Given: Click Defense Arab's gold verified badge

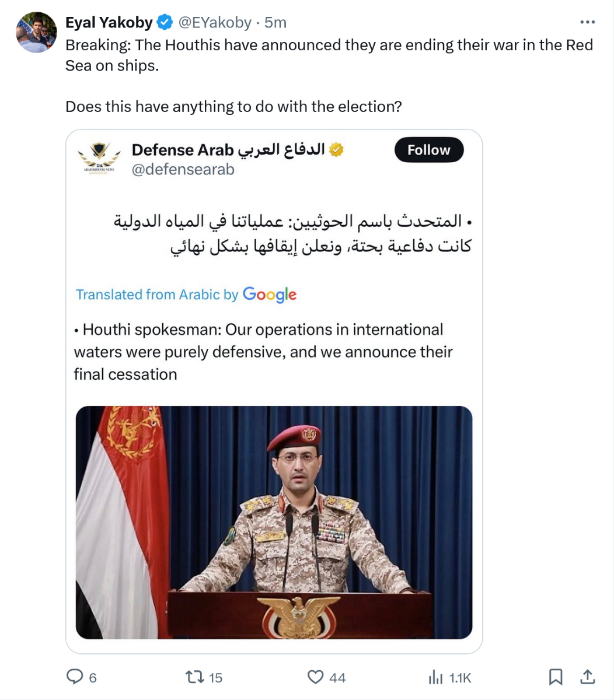Looking at the screenshot, I should 337,150.
